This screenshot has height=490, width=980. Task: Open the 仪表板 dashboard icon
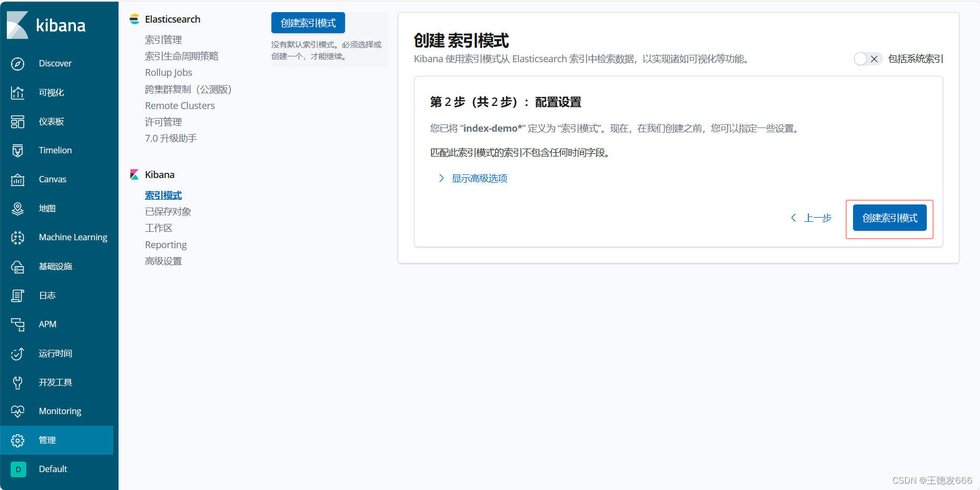click(17, 122)
